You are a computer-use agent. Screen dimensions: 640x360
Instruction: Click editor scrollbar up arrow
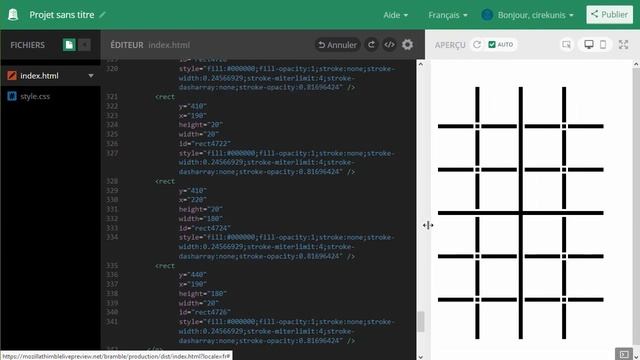[421, 64]
